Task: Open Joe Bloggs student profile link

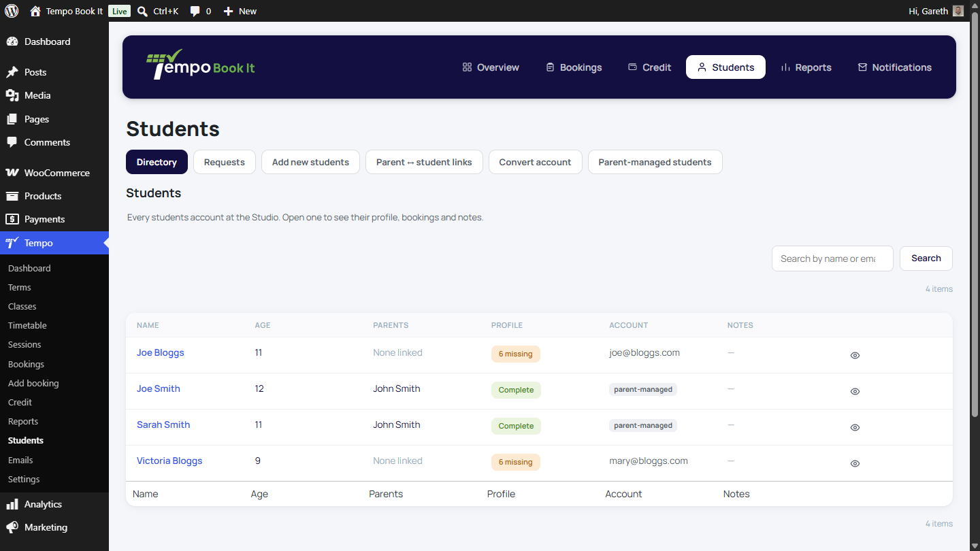Action: tap(161, 352)
